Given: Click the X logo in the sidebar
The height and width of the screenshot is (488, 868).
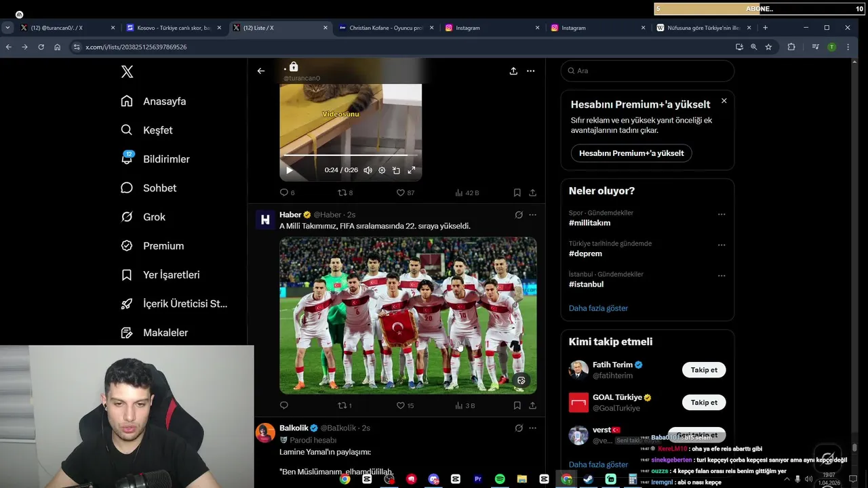Looking at the screenshot, I should click(x=127, y=72).
